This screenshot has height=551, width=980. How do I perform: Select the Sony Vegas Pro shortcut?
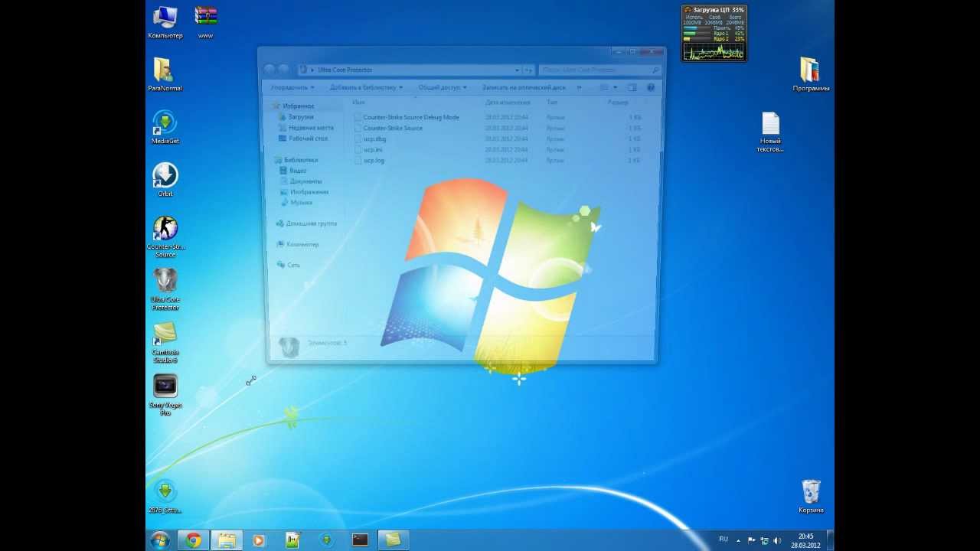[x=165, y=395]
